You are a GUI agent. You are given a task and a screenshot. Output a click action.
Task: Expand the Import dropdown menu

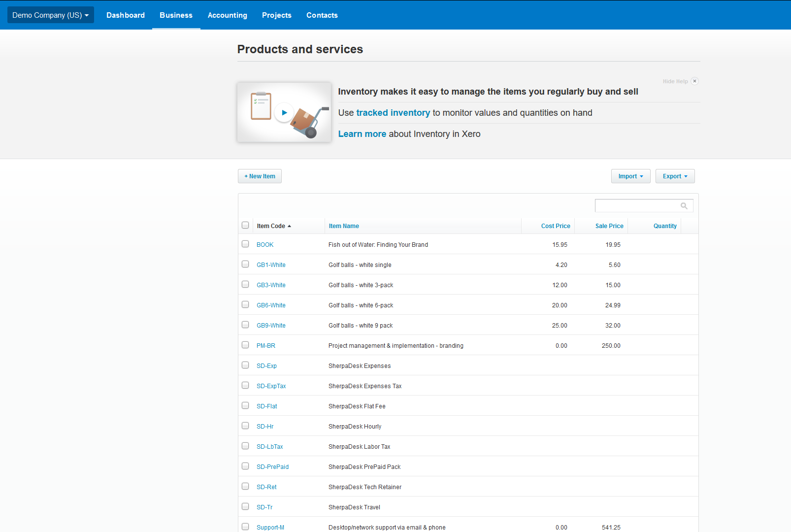click(630, 176)
